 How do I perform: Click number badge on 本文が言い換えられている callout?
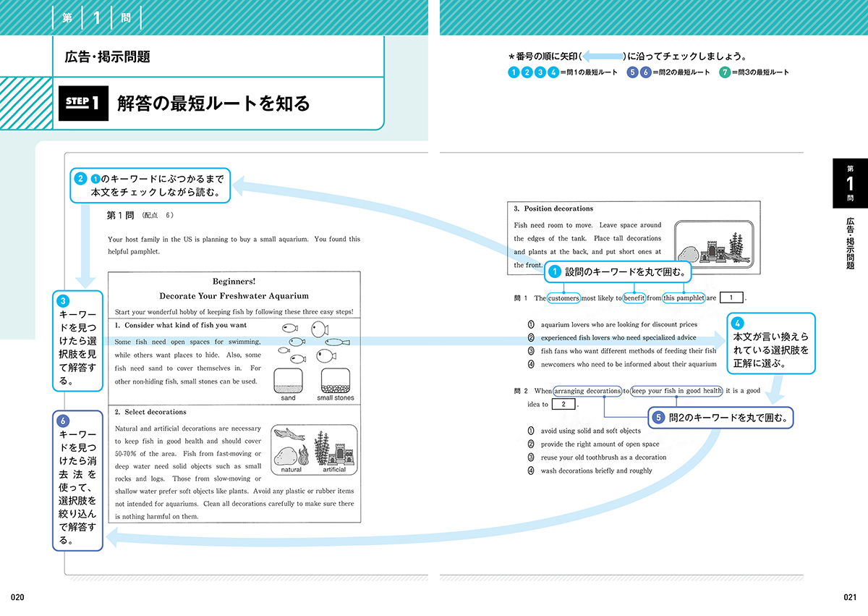(737, 324)
